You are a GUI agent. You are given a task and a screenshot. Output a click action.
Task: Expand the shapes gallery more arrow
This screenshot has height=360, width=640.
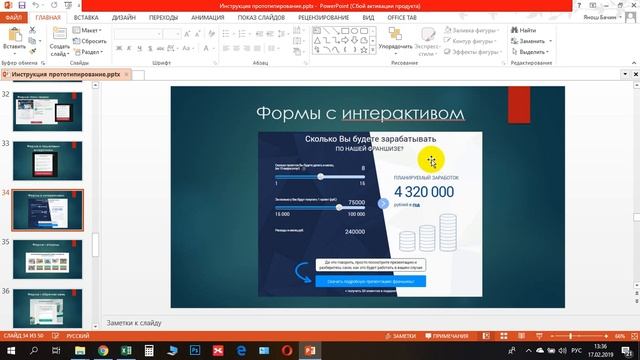point(373,50)
